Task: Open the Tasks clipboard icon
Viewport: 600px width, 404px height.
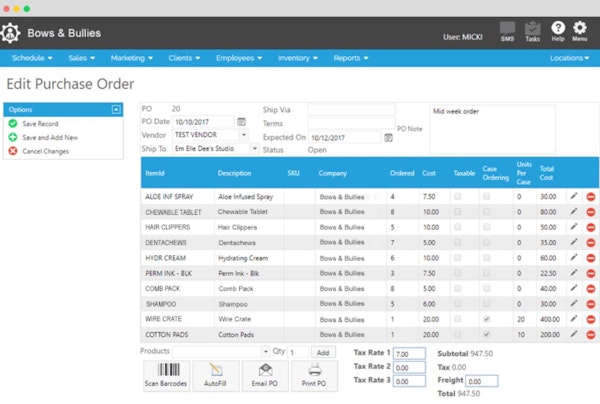Action: tap(532, 31)
